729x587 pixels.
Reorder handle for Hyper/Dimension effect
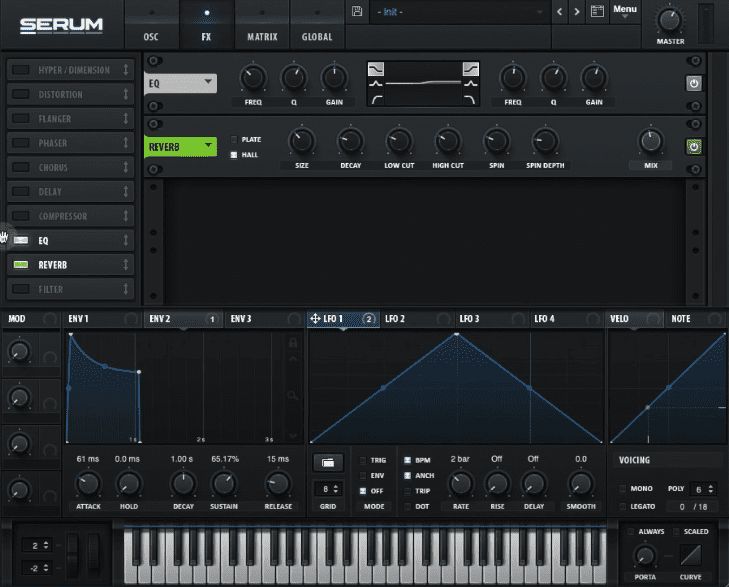(x=126, y=70)
